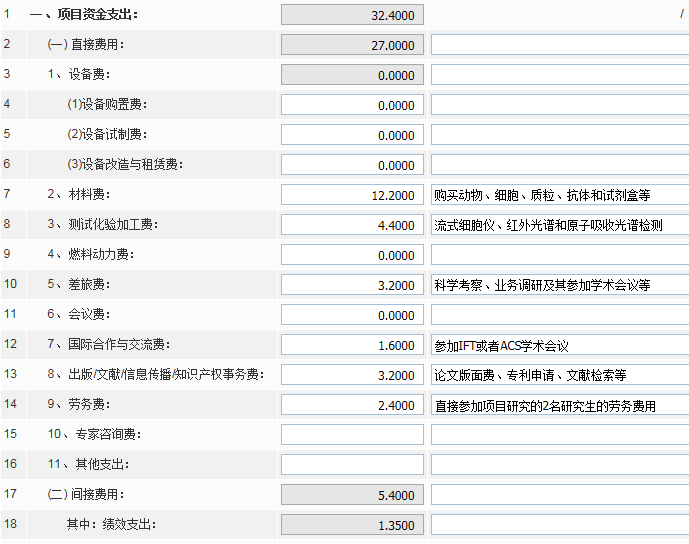
Task: Click the remarks field 参加IFT或者ACS学术会议
Action: 560,345
